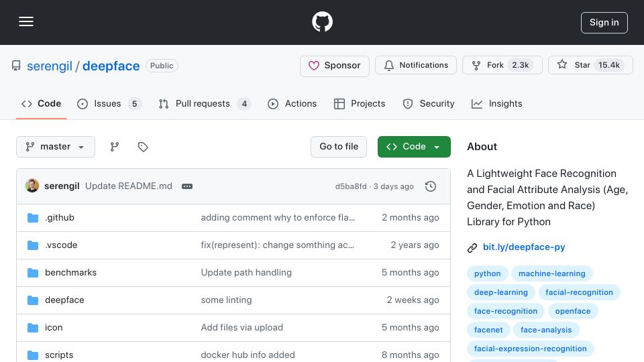The image size is (644, 362).
Task: Click the Pull requests count badge 4
Action: [244, 104]
